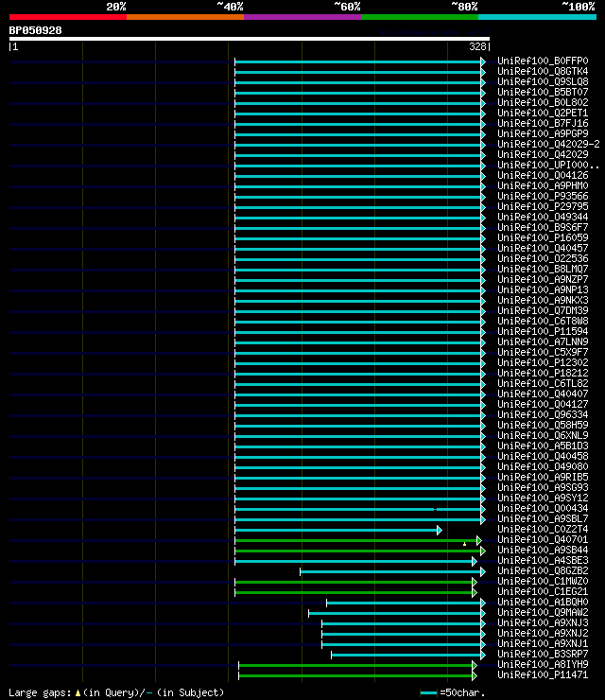Click the arrowhead ending the UniRef100_C0Z2T4 bar
The height and width of the screenshot is (700, 605).
(x=440, y=530)
